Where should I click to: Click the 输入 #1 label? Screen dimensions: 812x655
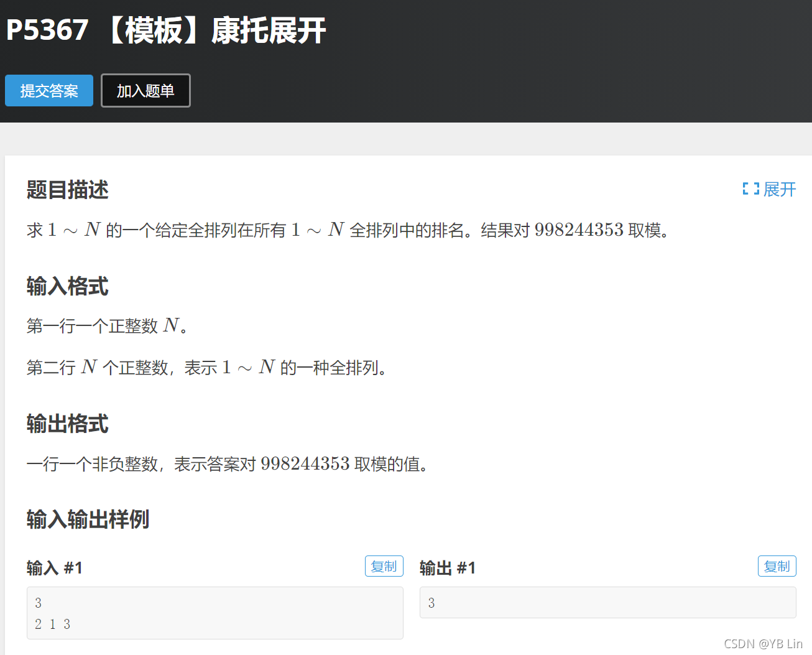pos(54,567)
